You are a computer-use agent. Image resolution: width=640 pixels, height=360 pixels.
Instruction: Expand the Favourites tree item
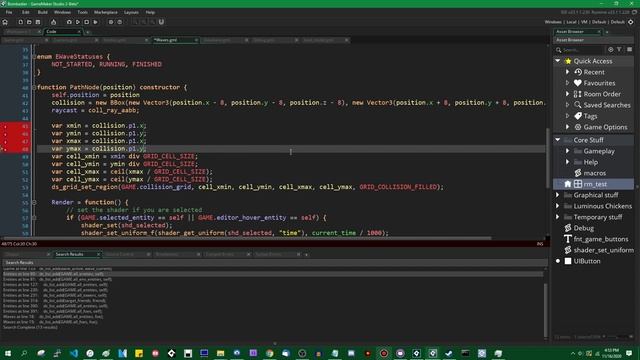(x=567, y=83)
